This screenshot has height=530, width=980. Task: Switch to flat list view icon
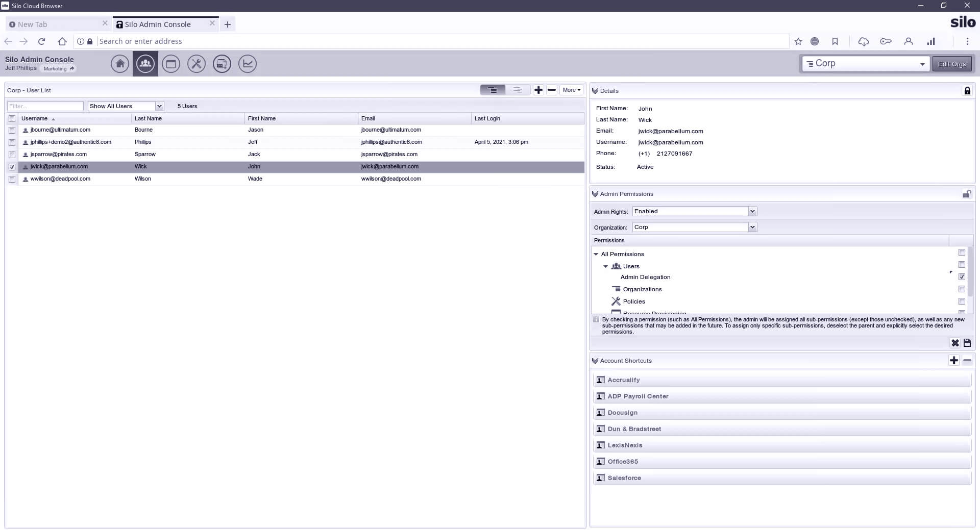coord(518,90)
